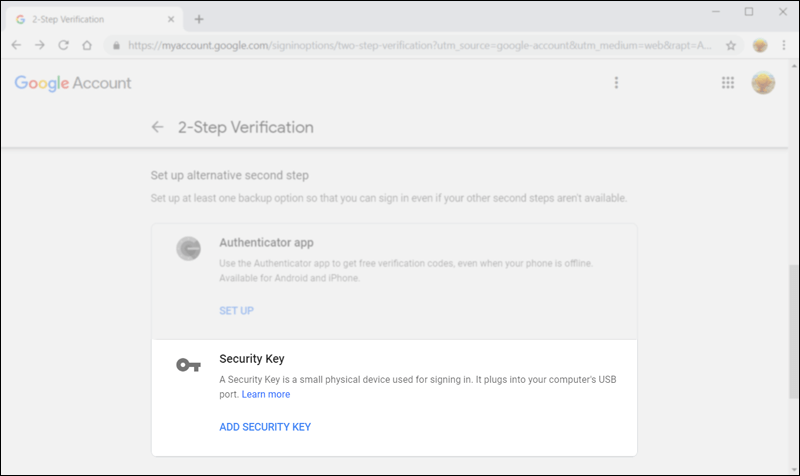
Task: Click the browser forward arrow
Action: [39, 45]
